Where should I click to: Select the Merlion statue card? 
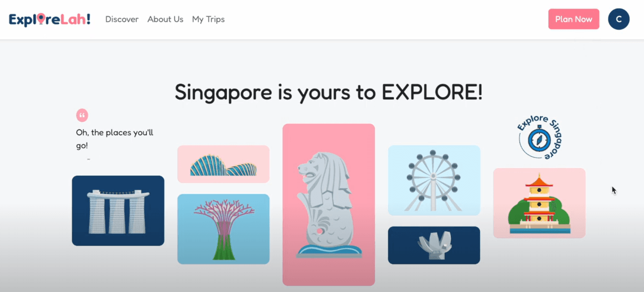point(328,204)
